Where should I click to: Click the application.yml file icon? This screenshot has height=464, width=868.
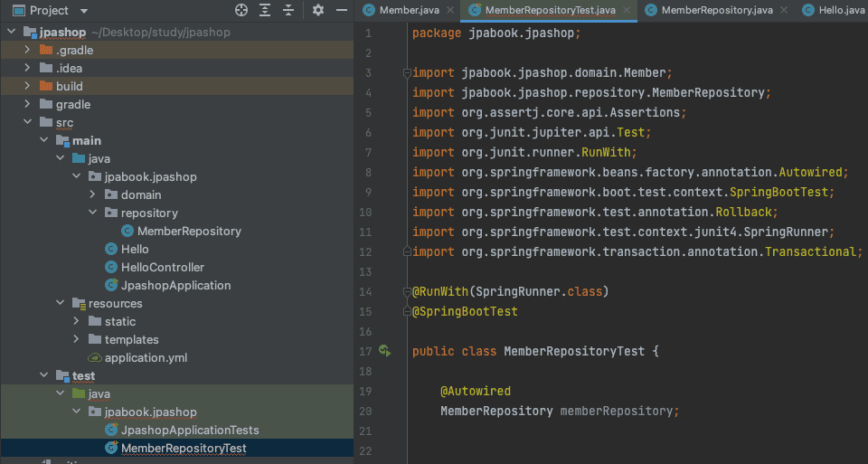[95, 357]
